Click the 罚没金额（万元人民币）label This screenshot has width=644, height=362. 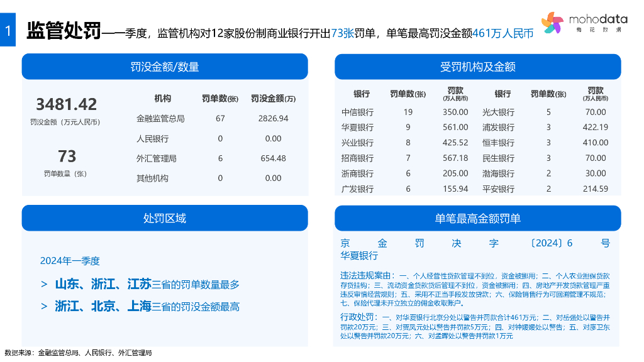[x=65, y=123]
